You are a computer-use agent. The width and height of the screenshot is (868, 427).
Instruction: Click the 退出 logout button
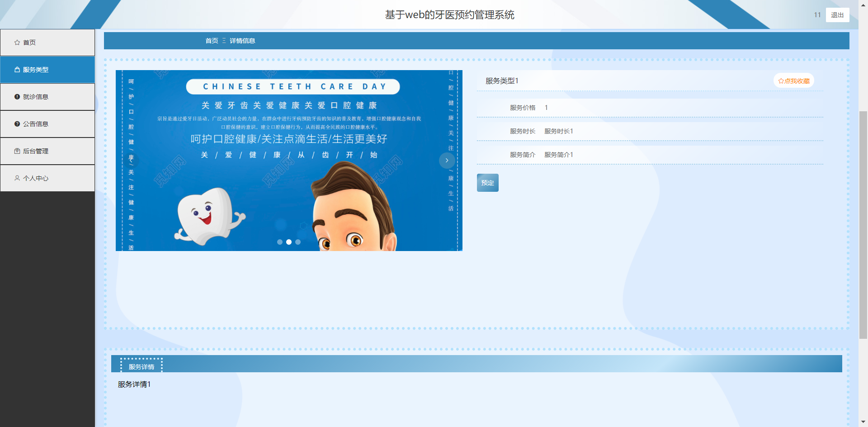click(x=837, y=15)
